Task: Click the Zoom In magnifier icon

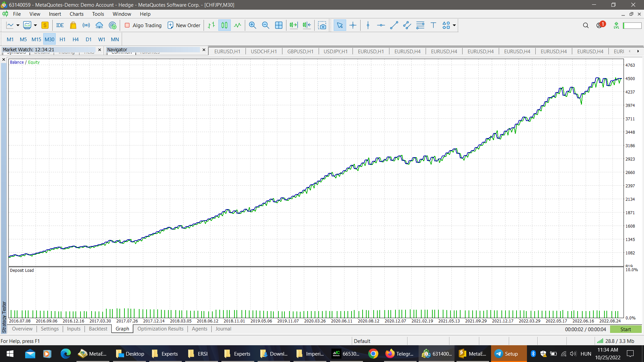Action: tap(253, 25)
